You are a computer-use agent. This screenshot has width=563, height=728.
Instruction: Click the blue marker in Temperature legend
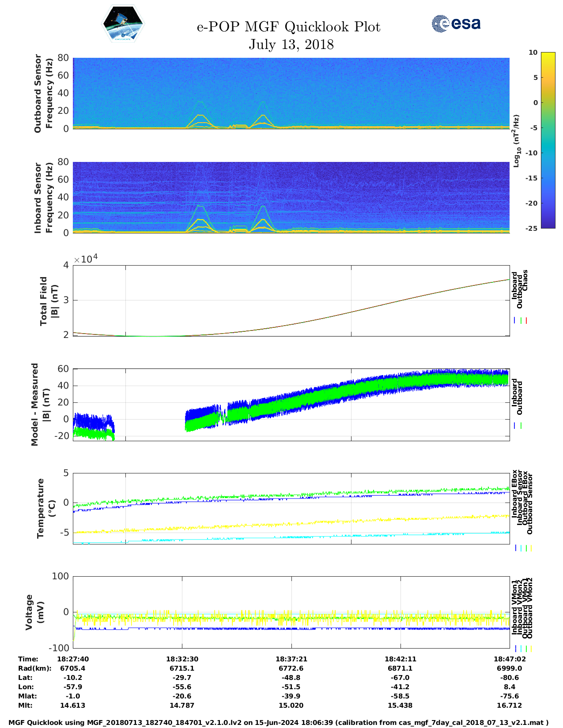(516, 548)
